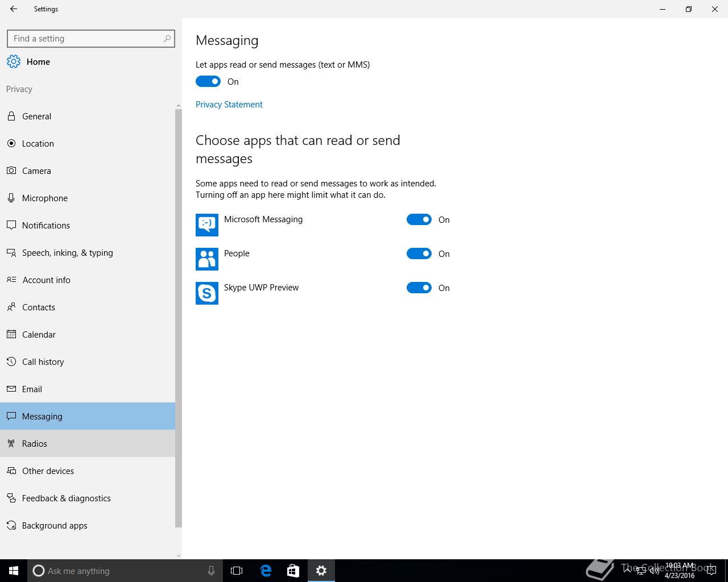Open Other devices settings
The width and height of the screenshot is (728, 582).
(88, 471)
